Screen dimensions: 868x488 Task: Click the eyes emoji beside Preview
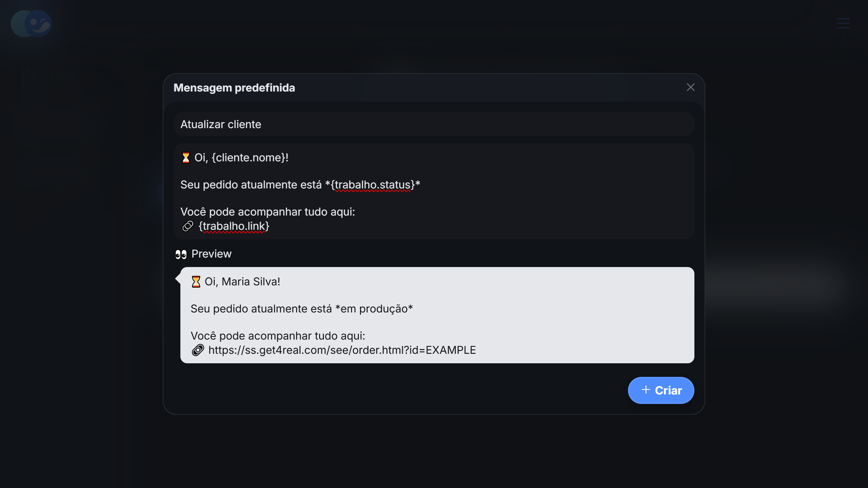[181, 254]
